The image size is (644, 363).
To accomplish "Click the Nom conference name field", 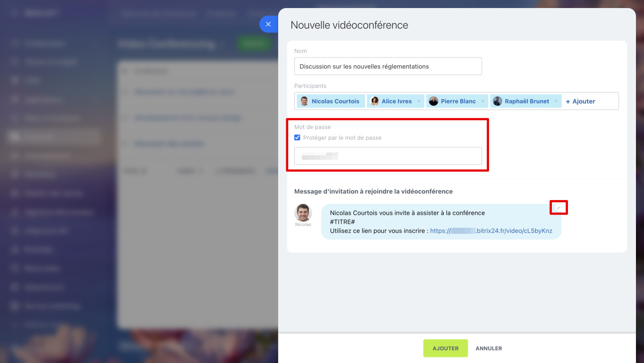I will (388, 66).
